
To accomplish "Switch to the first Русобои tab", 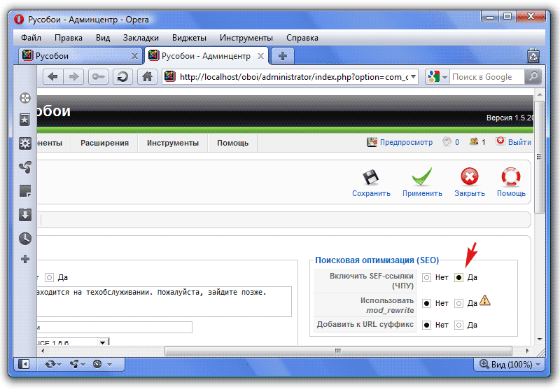I will tap(77, 55).
